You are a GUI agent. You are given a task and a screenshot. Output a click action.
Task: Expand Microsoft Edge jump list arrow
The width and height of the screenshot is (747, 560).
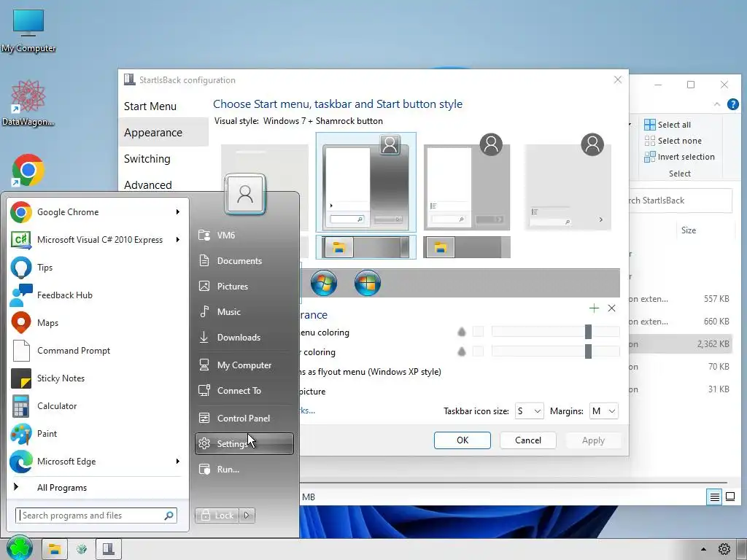pos(178,461)
